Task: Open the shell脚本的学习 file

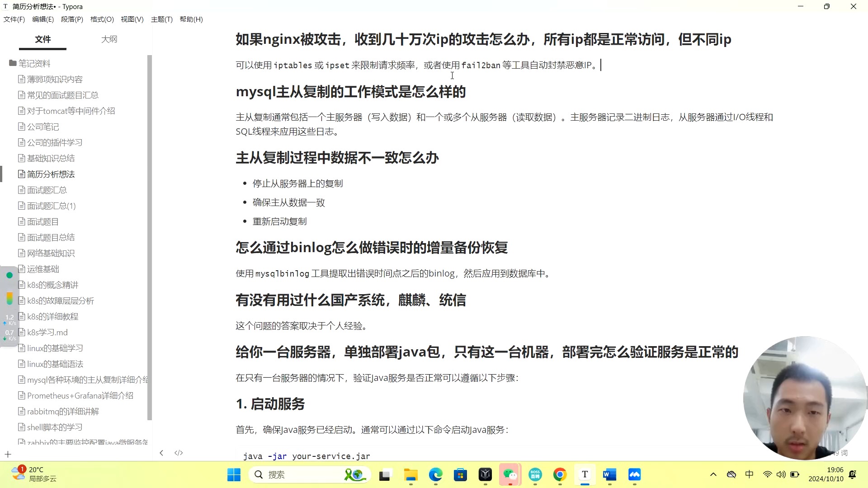Action: pos(50,427)
